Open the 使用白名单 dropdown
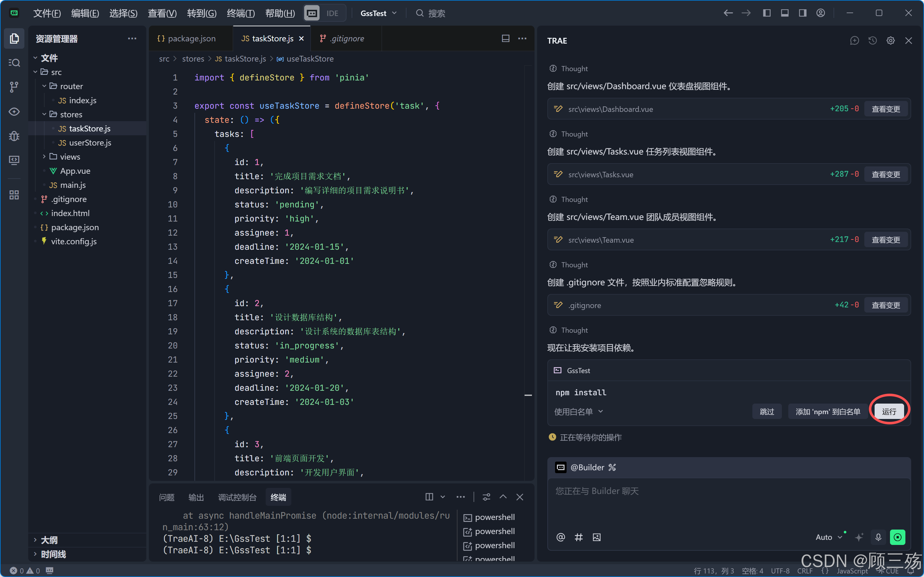The width and height of the screenshot is (924, 577). (578, 412)
